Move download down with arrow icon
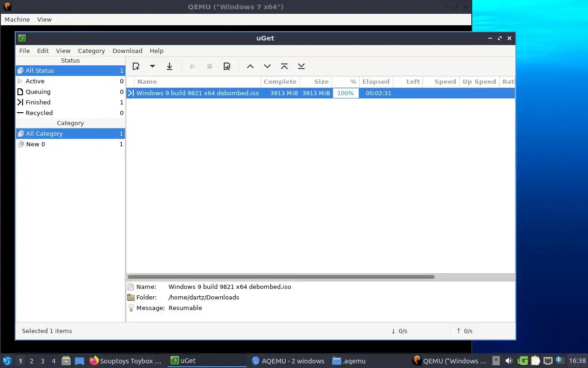The image size is (588, 368). click(x=267, y=66)
